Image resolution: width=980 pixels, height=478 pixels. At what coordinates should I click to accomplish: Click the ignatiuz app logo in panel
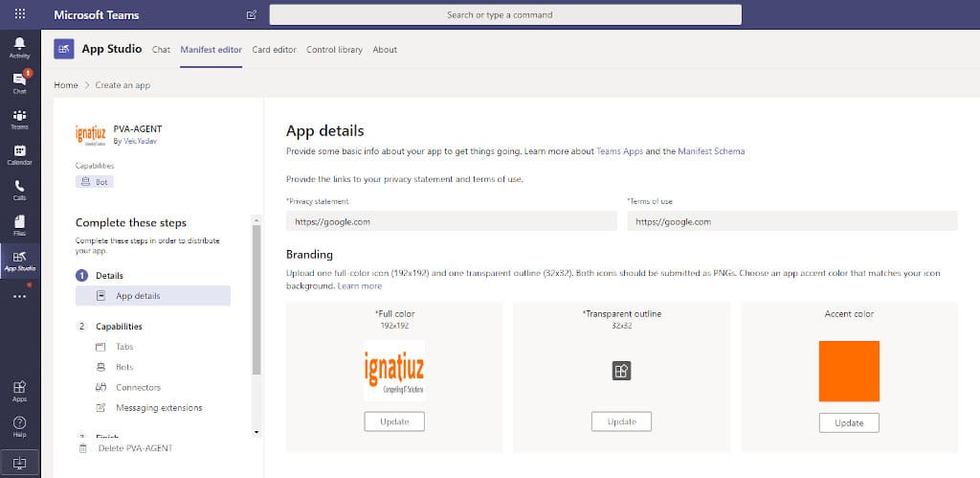pyautogui.click(x=91, y=134)
